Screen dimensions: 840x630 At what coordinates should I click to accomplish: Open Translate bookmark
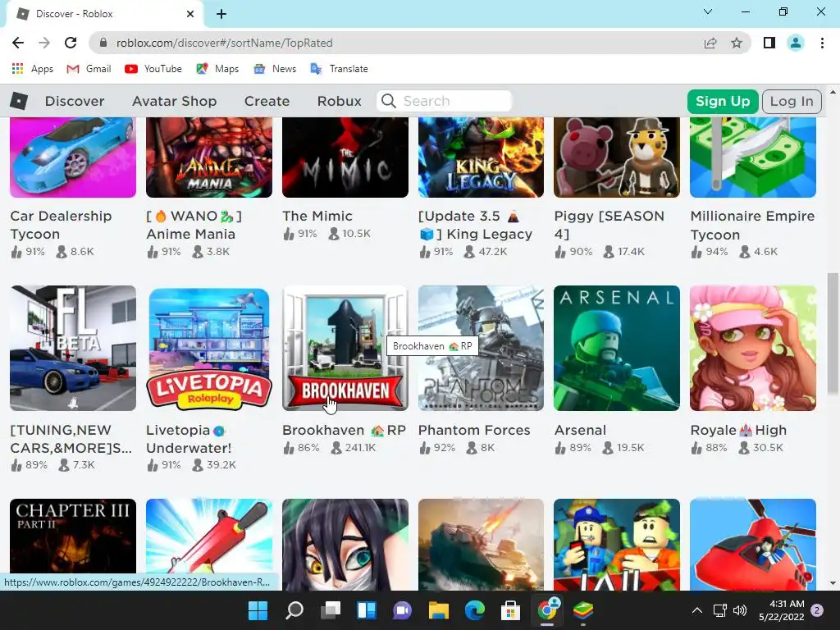(339, 69)
